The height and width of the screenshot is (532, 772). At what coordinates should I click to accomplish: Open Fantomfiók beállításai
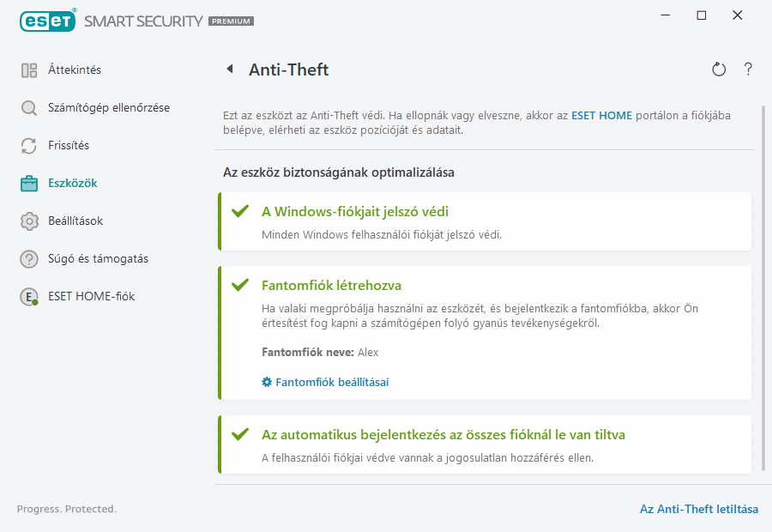pyautogui.click(x=331, y=382)
